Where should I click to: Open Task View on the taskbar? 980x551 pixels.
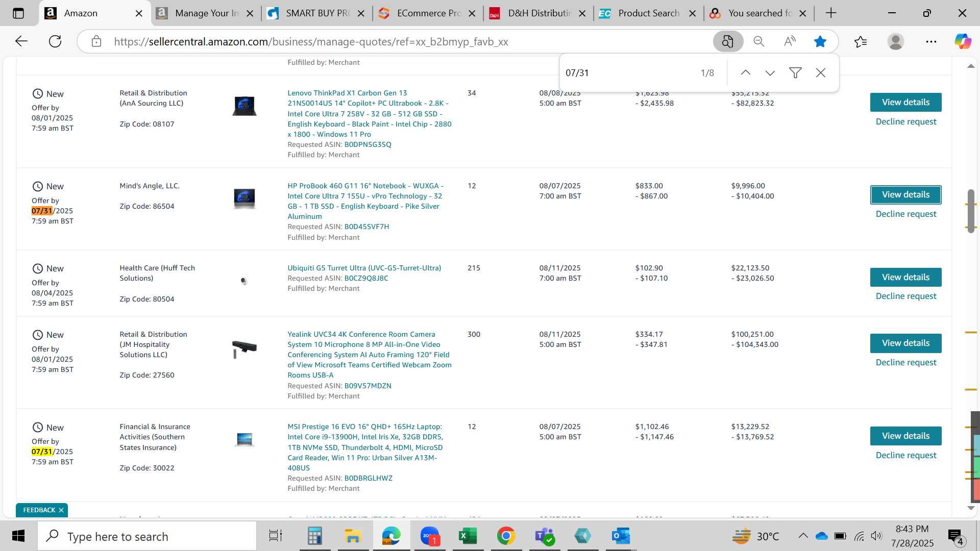pyautogui.click(x=276, y=536)
